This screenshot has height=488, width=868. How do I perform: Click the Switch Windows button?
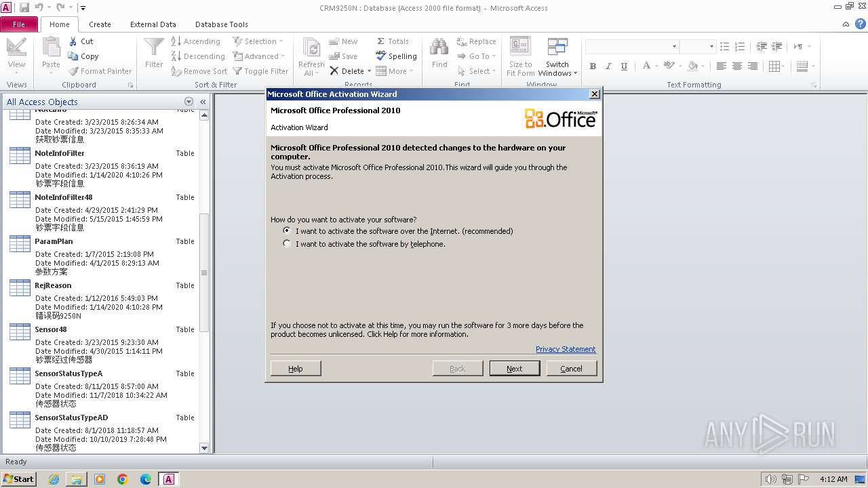point(557,57)
